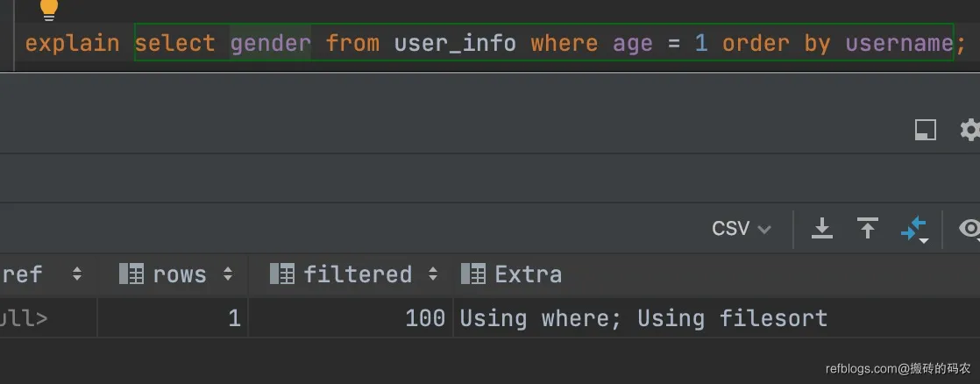Toggle sort arrows on ref column

tap(76, 274)
